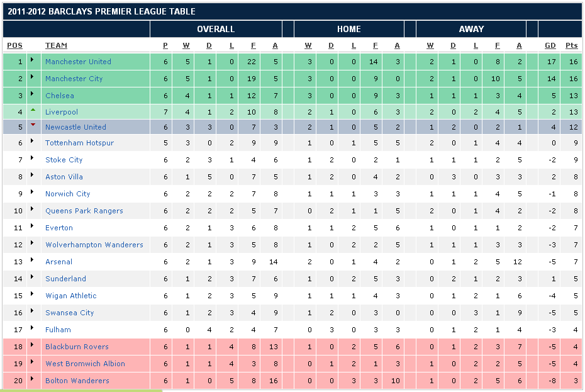Visit the Swansea City team link
585x392 pixels.
tap(69, 313)
